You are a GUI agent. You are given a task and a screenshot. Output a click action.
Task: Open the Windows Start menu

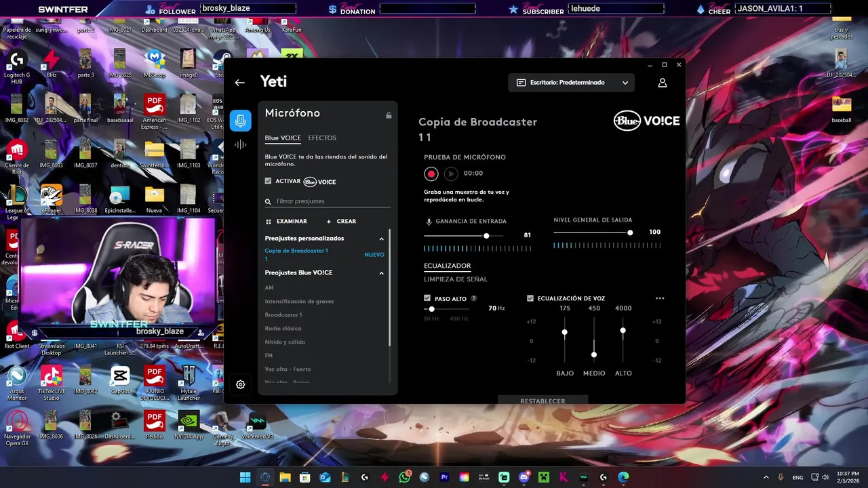pyautogui.click(x=245, y=477)
